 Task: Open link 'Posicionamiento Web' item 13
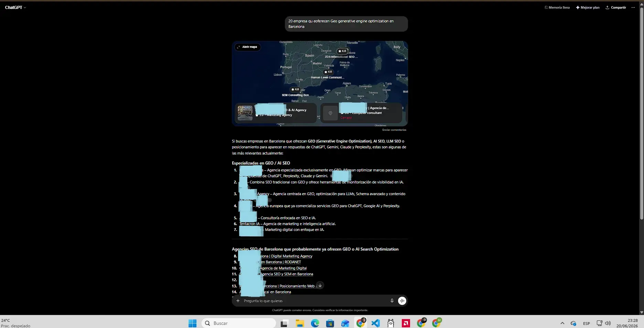pos(297,286)
